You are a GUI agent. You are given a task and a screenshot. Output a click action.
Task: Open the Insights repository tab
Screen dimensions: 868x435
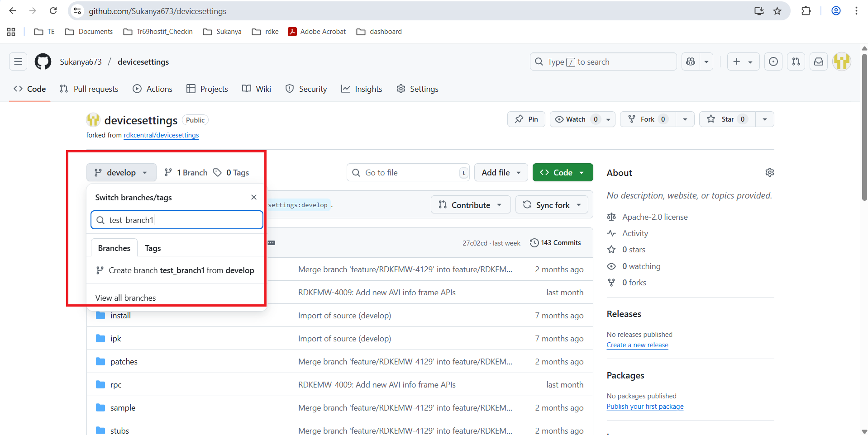(362, 89)
